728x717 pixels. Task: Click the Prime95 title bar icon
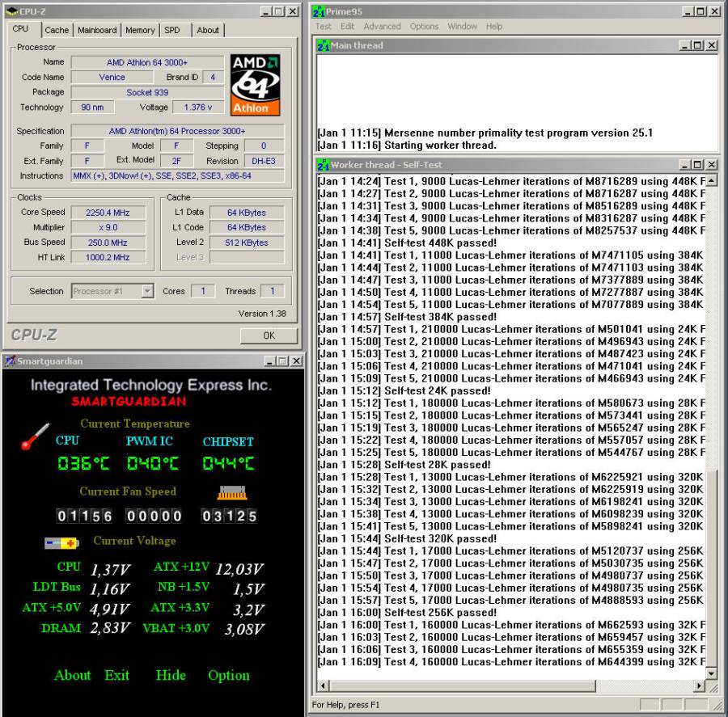[319, 11]
